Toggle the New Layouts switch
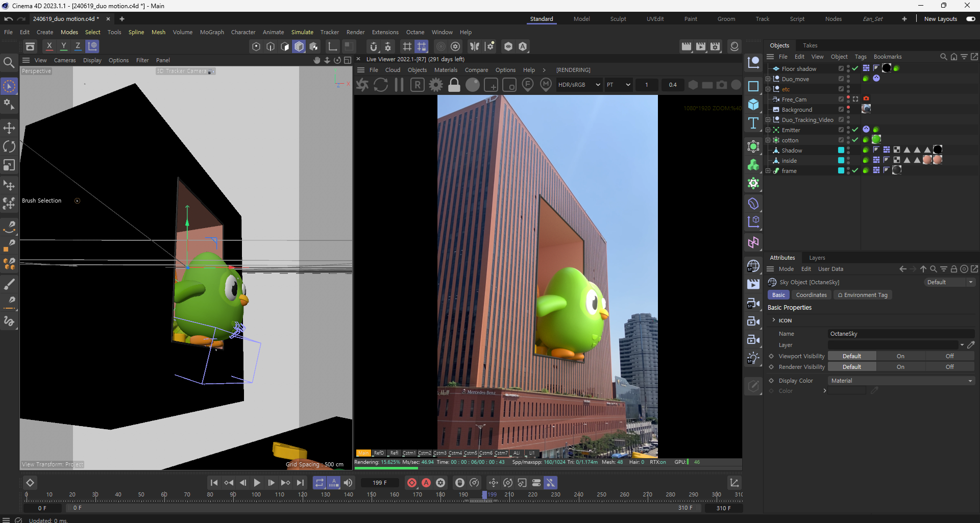Viewport: 980px width, 523px height. click(x=970, y=19)
